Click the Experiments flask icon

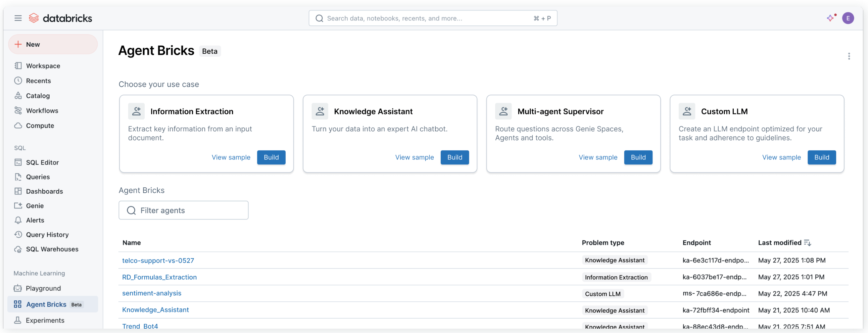tap(18, 320)
